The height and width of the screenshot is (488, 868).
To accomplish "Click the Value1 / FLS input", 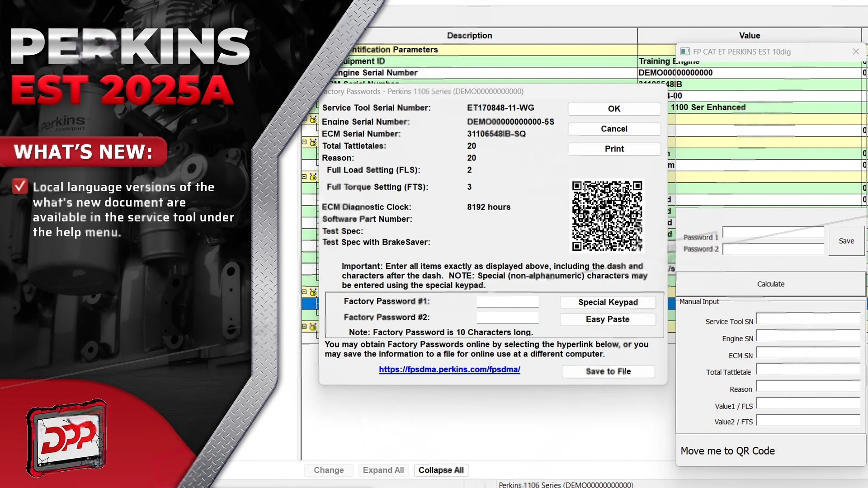I will [808, 403].
